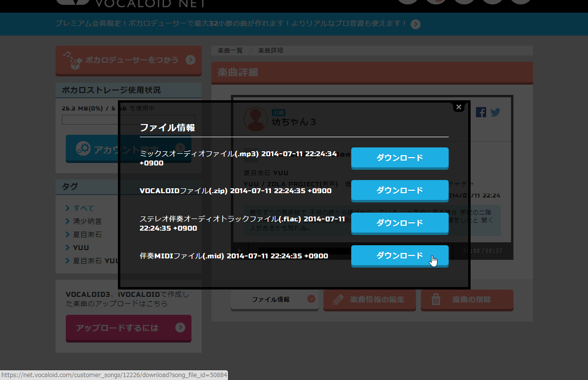Image resolution: width=588 pixels, height=380 pixels.
Task: Share the song on Facebook
Action: pos(481,112)
